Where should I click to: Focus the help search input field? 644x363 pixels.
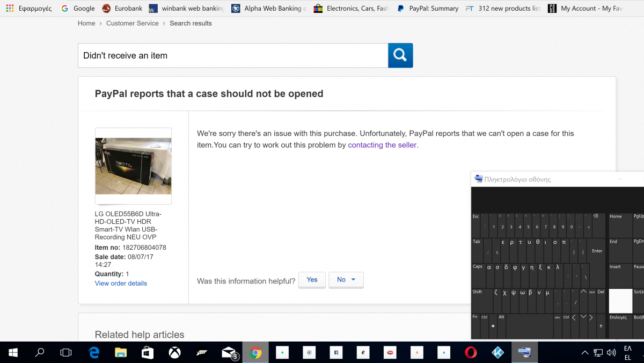pyautogui.click(x=233, y=55)
